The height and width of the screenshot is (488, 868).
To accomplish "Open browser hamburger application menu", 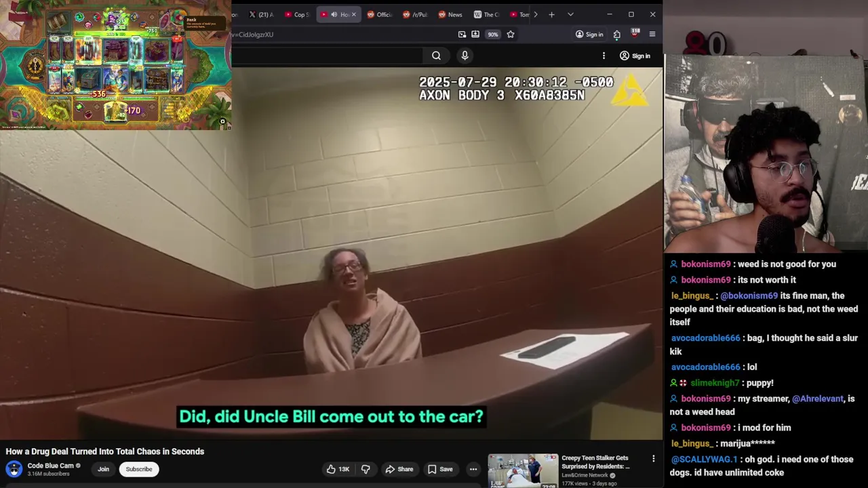I will 652,35.
